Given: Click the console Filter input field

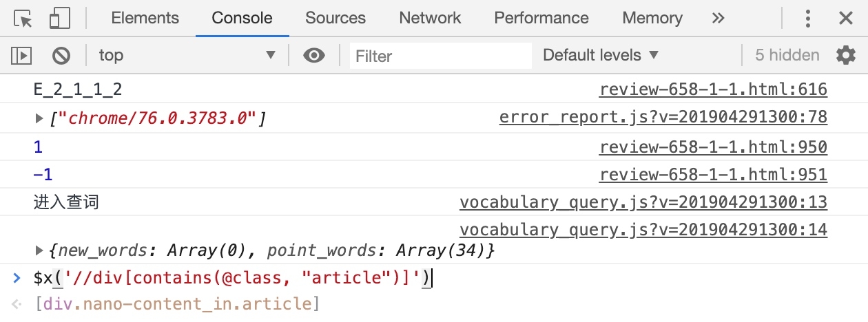Looking at the screenshot, I should [x=441, y=56].
